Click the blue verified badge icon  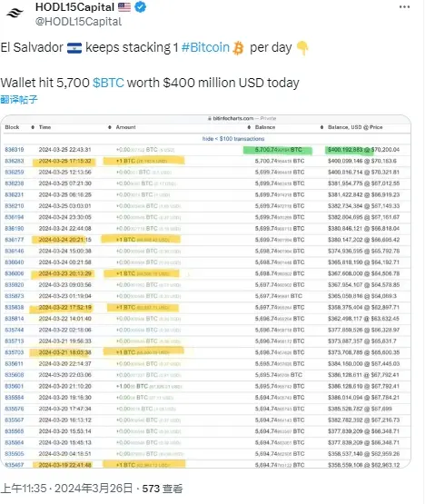tap(140, 6)
